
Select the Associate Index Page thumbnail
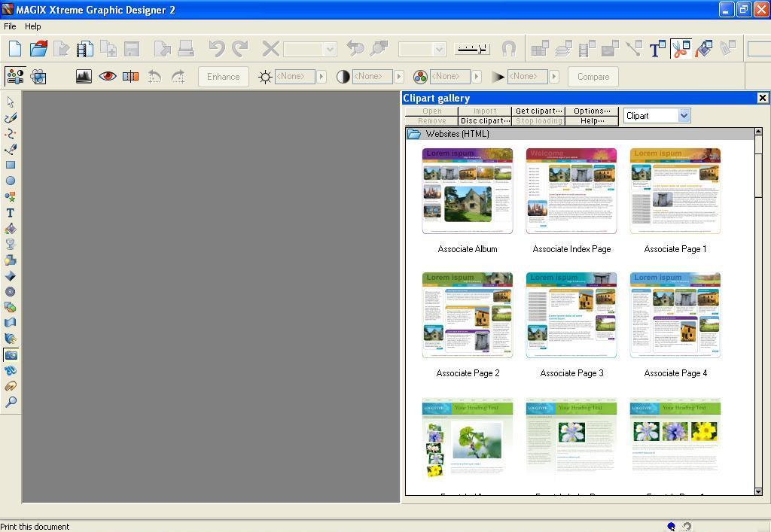coord(571,190)
